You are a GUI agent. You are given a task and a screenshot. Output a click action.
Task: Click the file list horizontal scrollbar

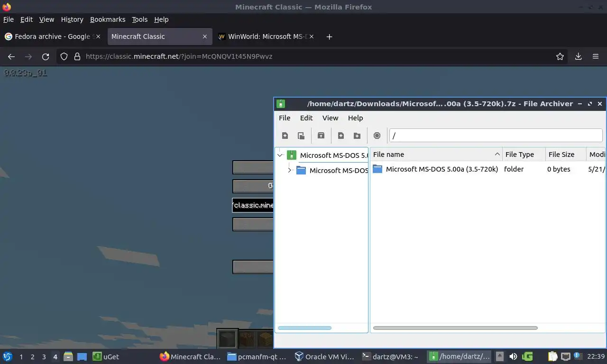[x=455, y=328]
